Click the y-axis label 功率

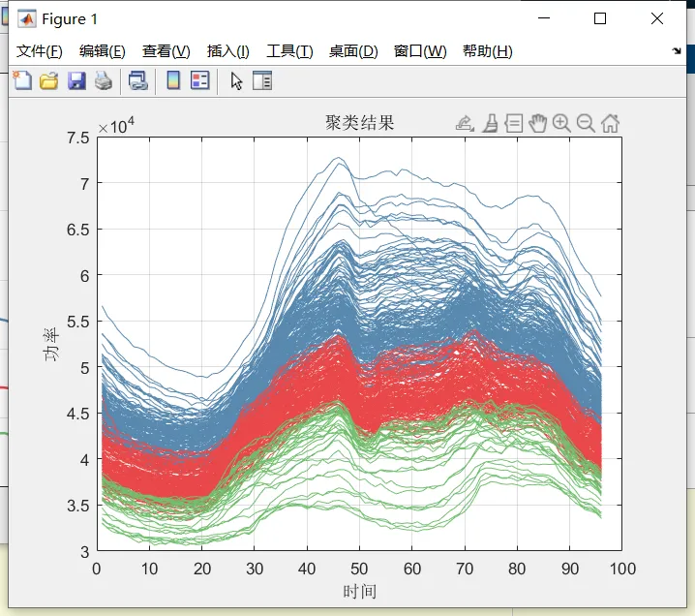[51, 344]
